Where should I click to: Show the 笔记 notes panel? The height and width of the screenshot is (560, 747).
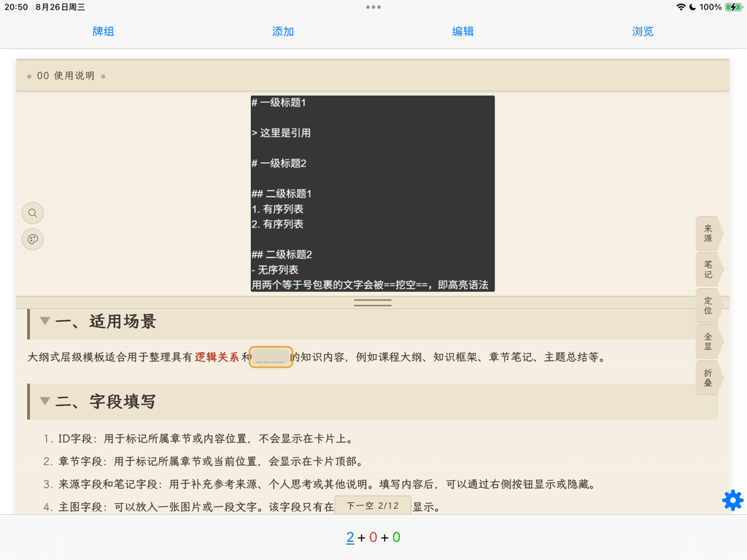click(708, 270)
